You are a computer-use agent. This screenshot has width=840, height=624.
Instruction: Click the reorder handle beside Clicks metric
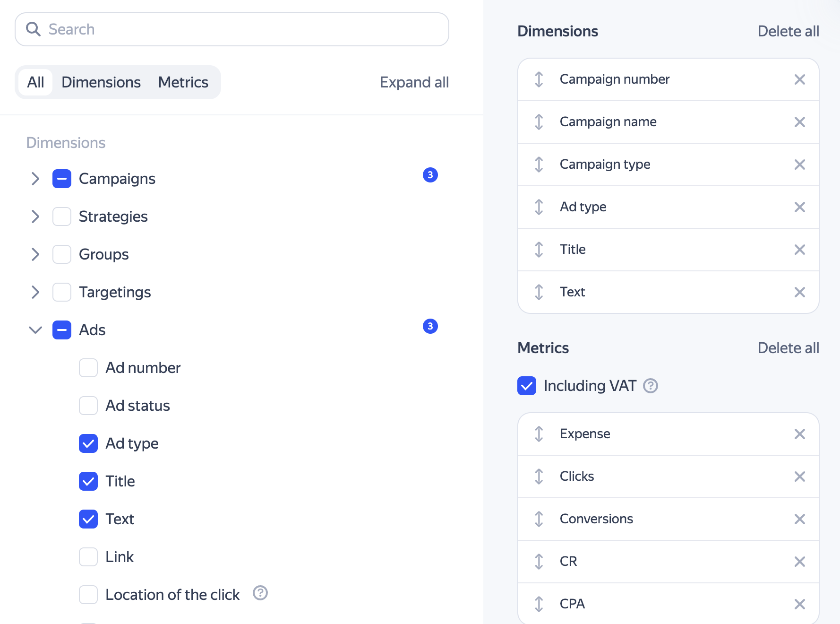pyautogui.click(x=539, y=477)
